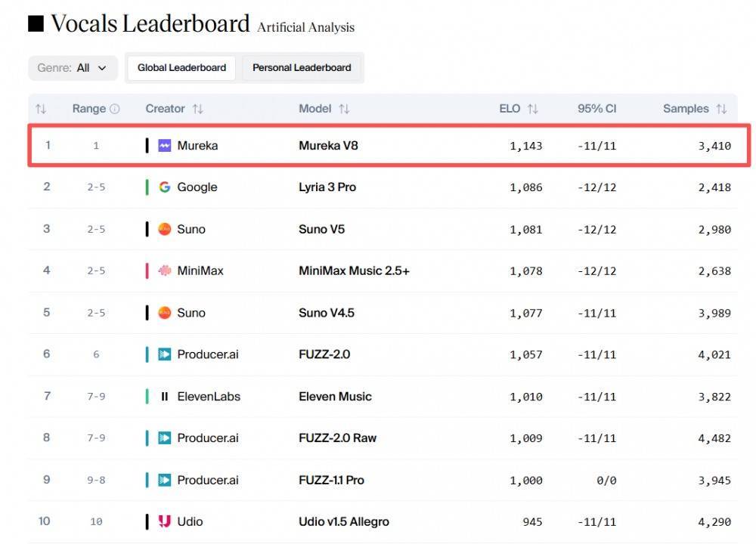The image size is (756, 544).
Task: Open the Lyria 3 Pro model link
Action: 327,187
